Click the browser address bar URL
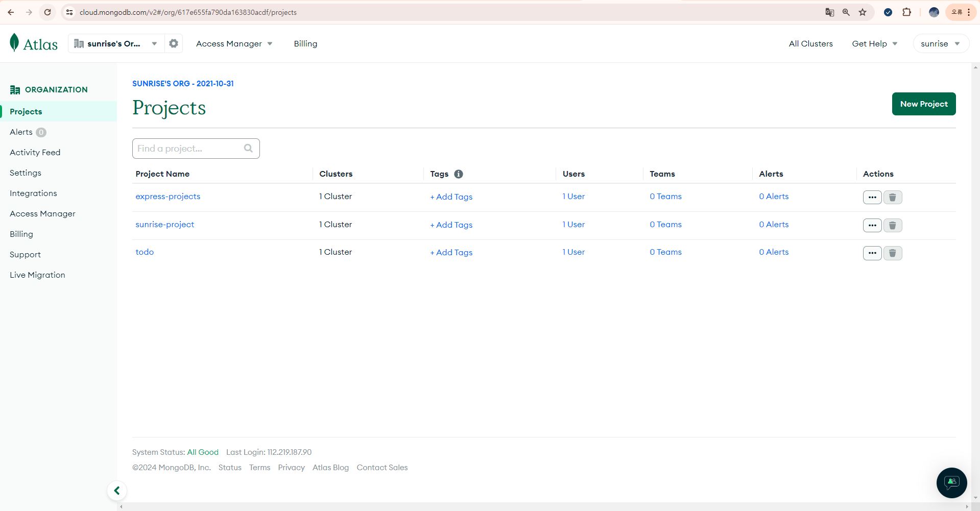 pyautogui.click(x=188, y=12)
